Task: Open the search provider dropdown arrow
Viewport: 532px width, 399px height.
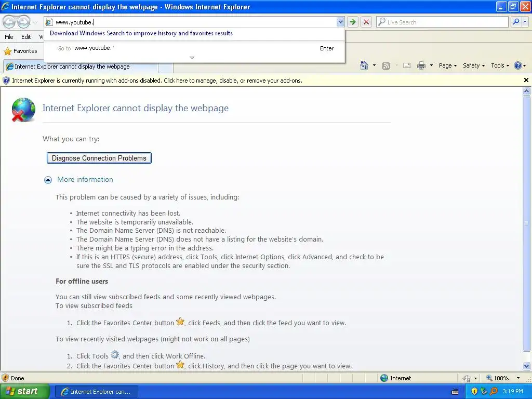Action: click(525, 22)
